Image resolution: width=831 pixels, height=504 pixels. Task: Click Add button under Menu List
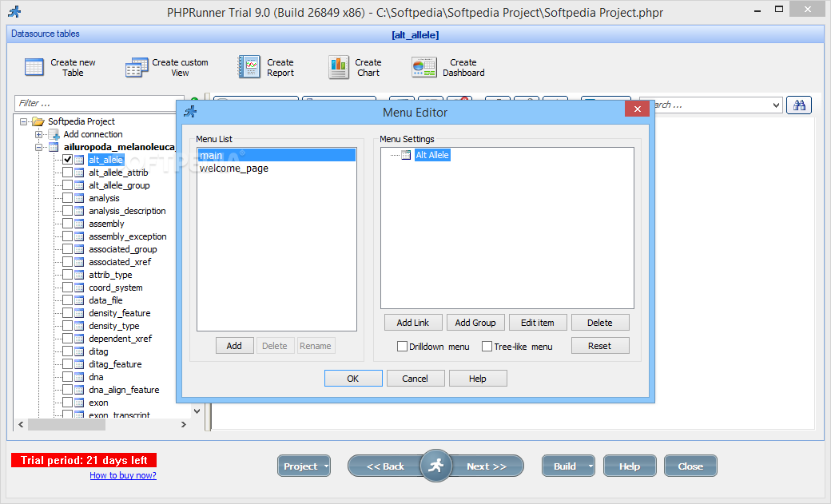234,346
